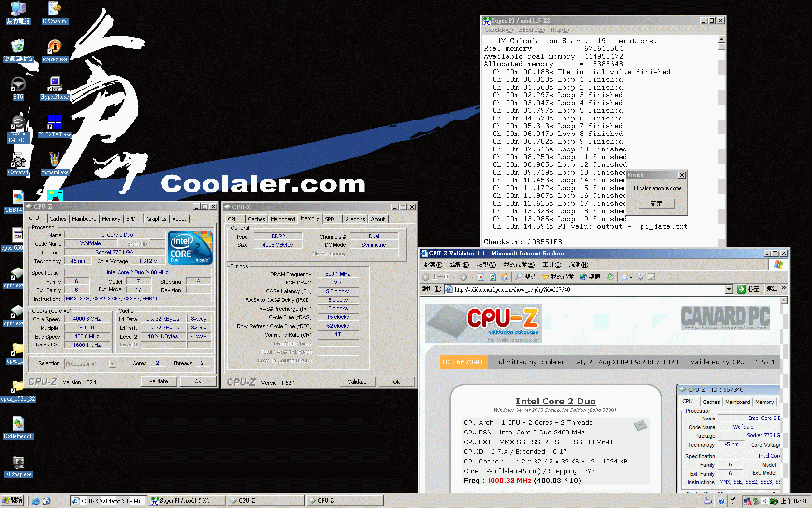Open IE Favorites star toolbar button
Image resolution: width=812 pixels, height=508 pixels.
pos(558,277)
